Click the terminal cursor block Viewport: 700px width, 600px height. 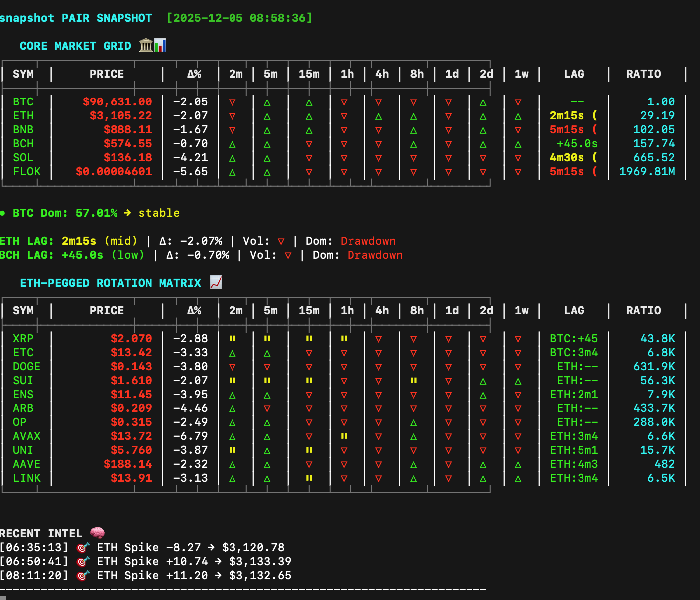pyautogui.click(x=3, y=598)
